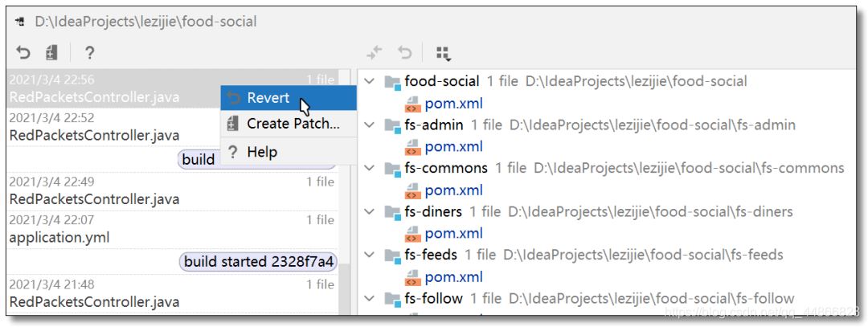Select Help in the context menu

click(x=262, y=152)
